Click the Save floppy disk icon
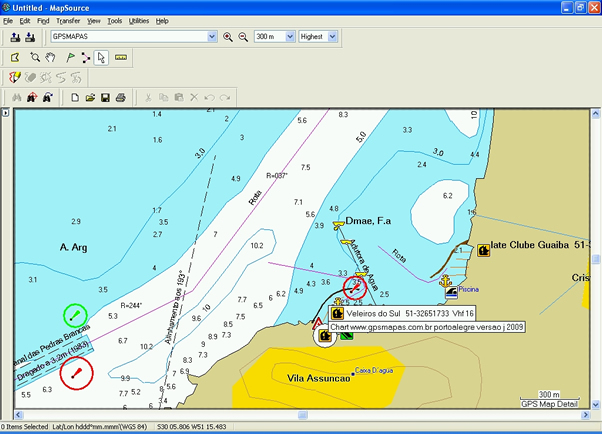The width and height of the screenshot is (602, 434). click(x=105, y=97)
